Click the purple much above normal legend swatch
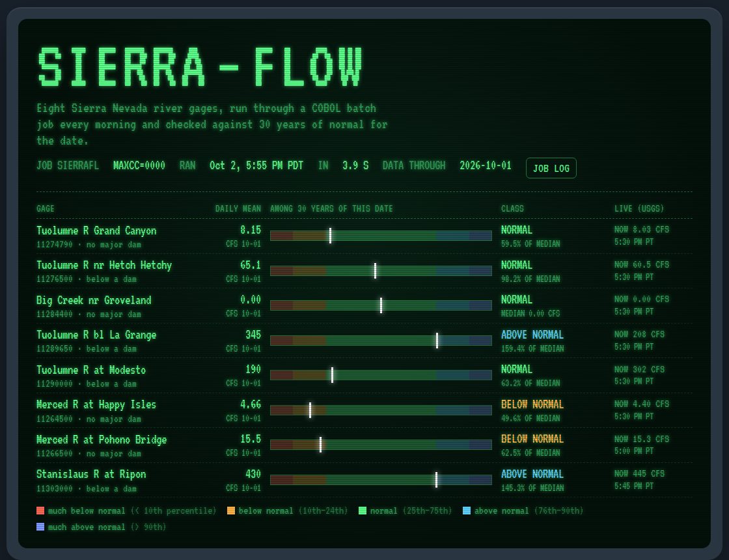The width and height of the screenshot is (729, 560). [x=40, y=527]
